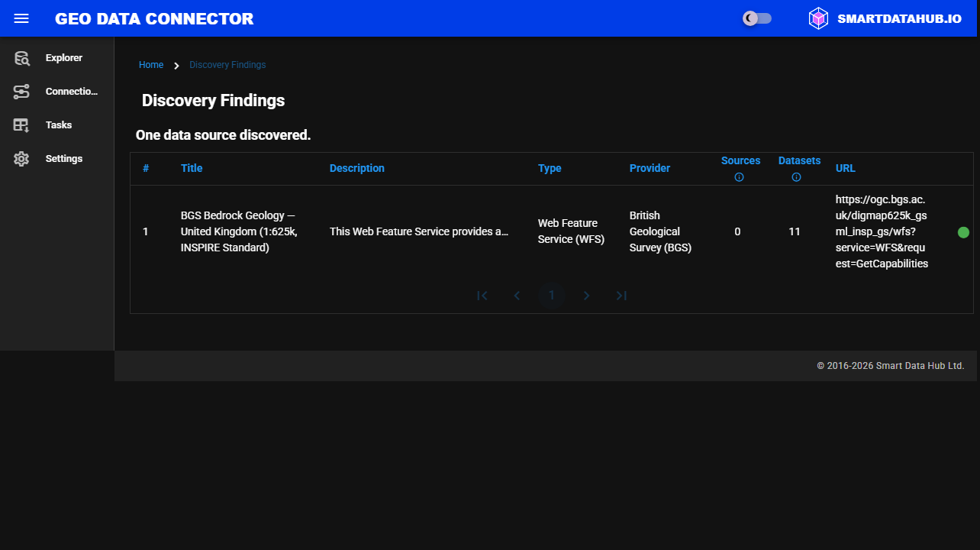Image resolution: width=980 pixels, height=550 pixels.
Task: Click the Smart Data Hub copyright footer
Action: [x=891, y=366]
